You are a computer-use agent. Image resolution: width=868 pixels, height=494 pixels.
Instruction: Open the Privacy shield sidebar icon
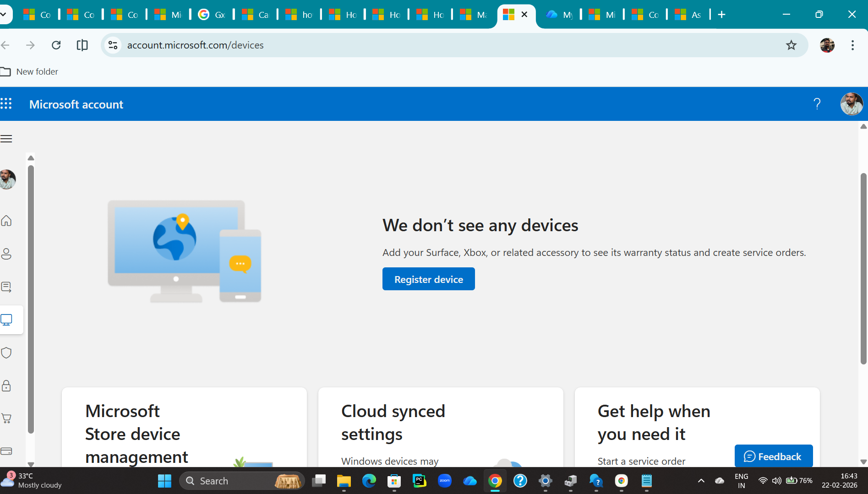pyautogui.click(x=6, y=353)
